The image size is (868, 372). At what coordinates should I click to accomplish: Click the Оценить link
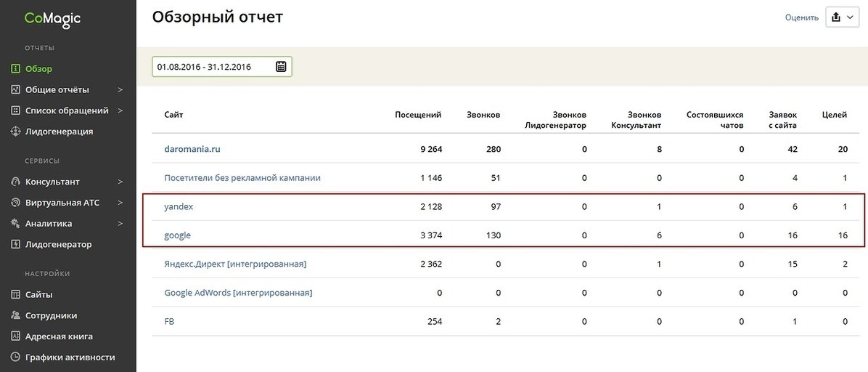coord(801,17)
